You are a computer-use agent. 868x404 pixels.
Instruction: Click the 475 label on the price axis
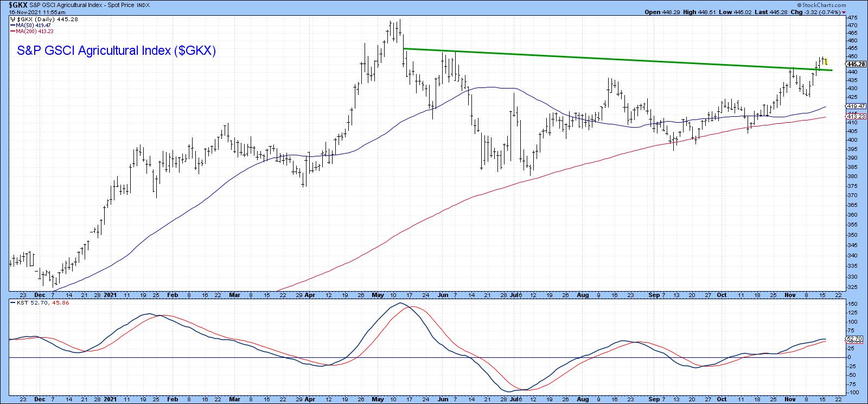[x=852, y=18]
